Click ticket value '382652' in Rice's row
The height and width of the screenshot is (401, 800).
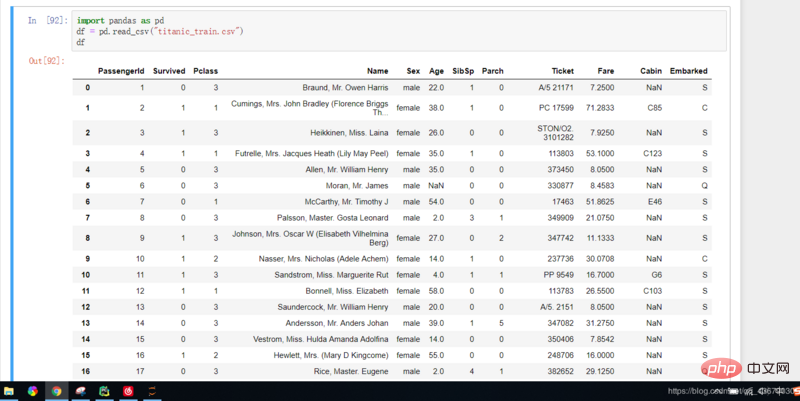click(x=560, y=371)
